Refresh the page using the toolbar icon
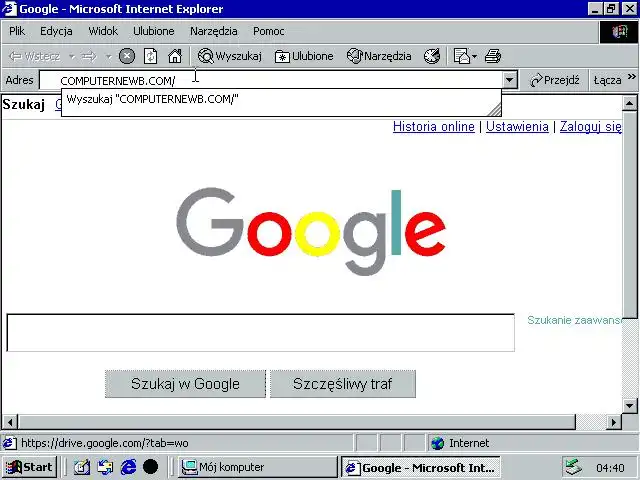 tap(151, 56)
